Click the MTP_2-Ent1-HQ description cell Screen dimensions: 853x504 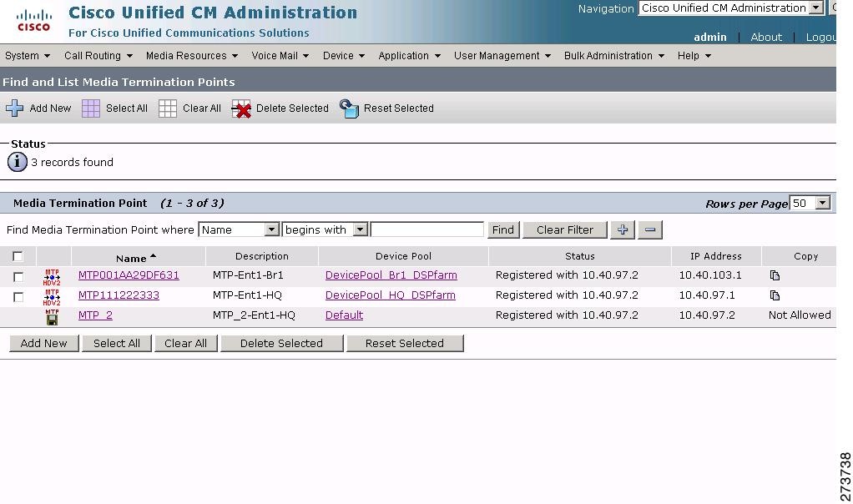254,315
